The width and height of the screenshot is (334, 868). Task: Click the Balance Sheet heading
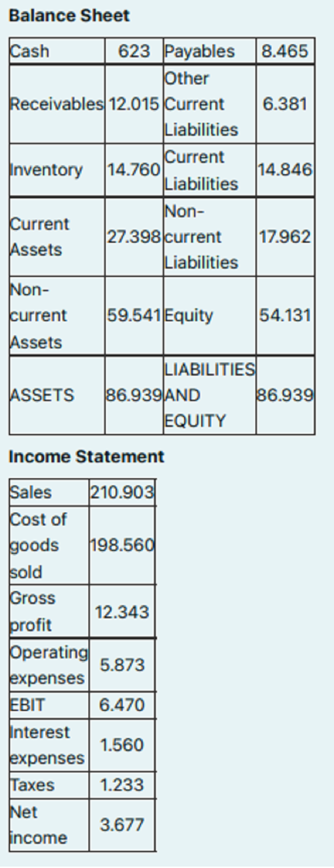coord(69,16)
